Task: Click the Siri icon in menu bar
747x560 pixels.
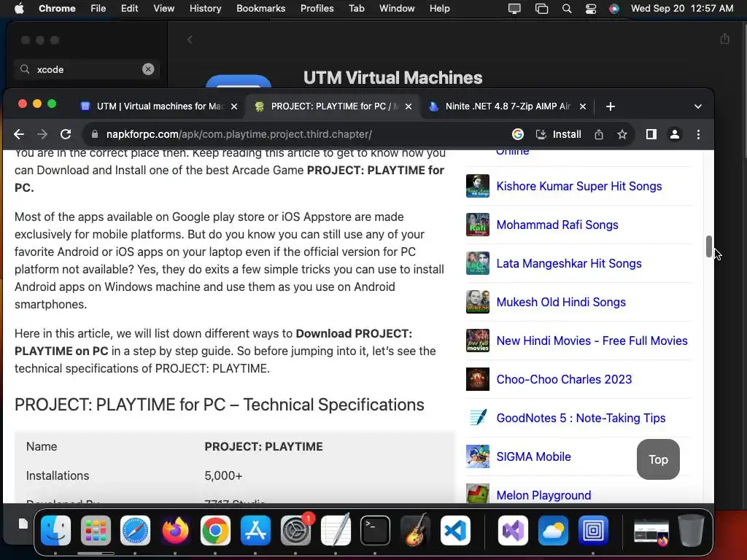Action: pyautogui.click(x=614, y=9)
